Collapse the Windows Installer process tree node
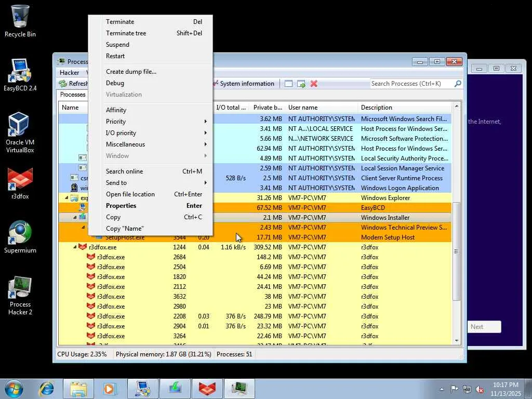This screenshot has width=532, height=399. pos(75,217)
